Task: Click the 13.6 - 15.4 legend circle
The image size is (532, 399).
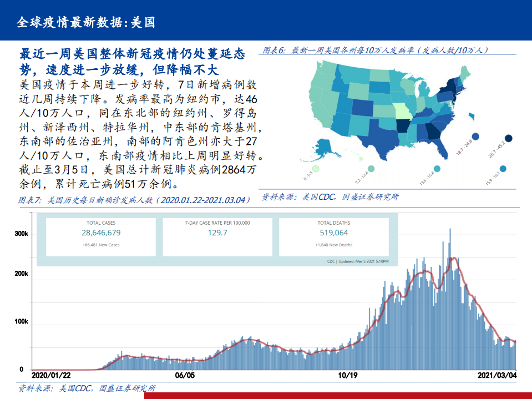Action: coord(437,169)
